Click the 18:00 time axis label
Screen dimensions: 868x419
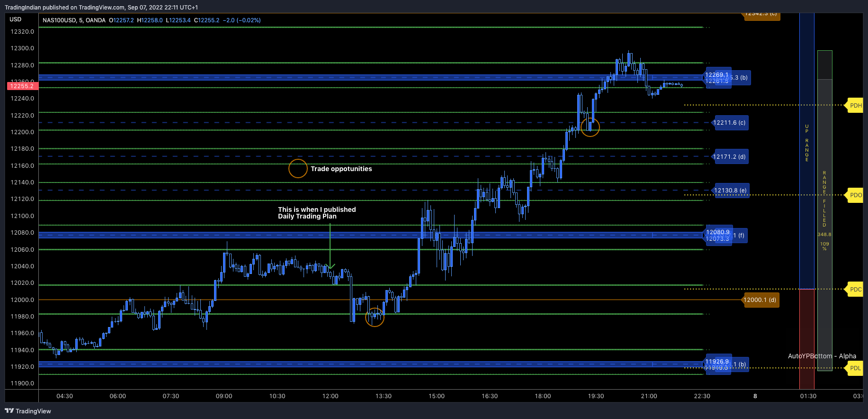(543, 396)
